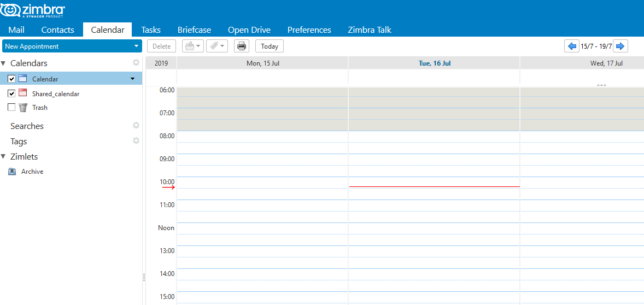The width and height of the screenshot is (644, 305).
Task: Open the Mail tab
Action: point(16,30)
